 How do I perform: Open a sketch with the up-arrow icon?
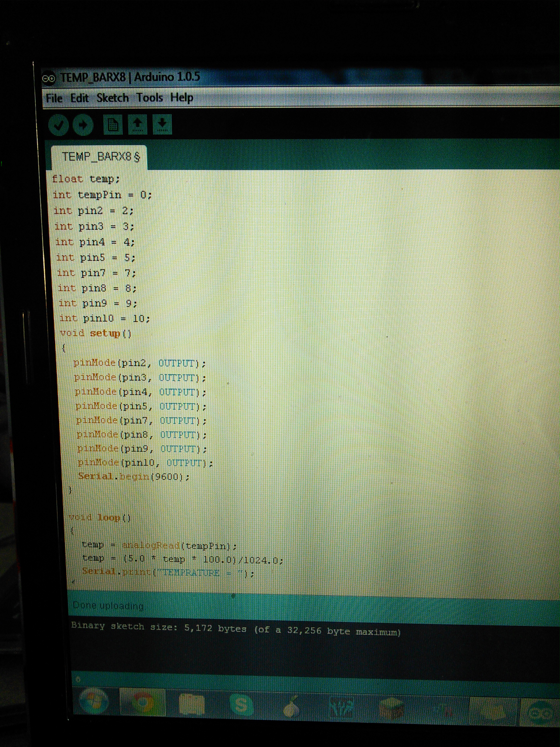pyautogui.click(x=138, y=124)
